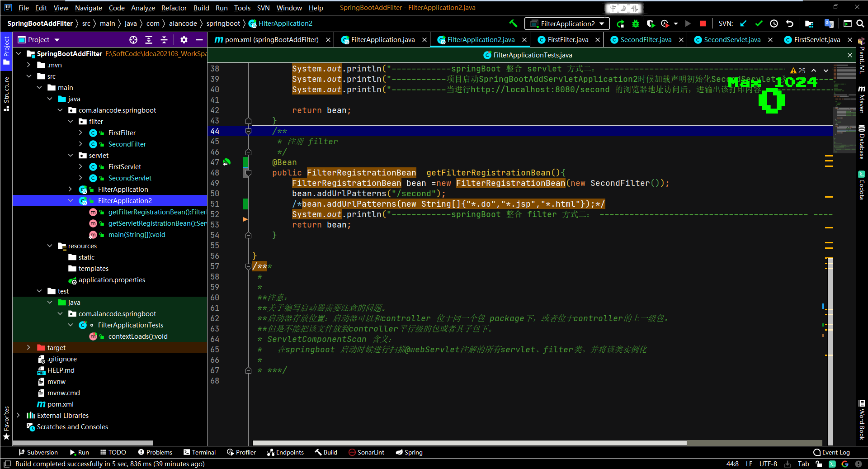
Task: Click the green Debug bug icon
Action: (636, 24)
